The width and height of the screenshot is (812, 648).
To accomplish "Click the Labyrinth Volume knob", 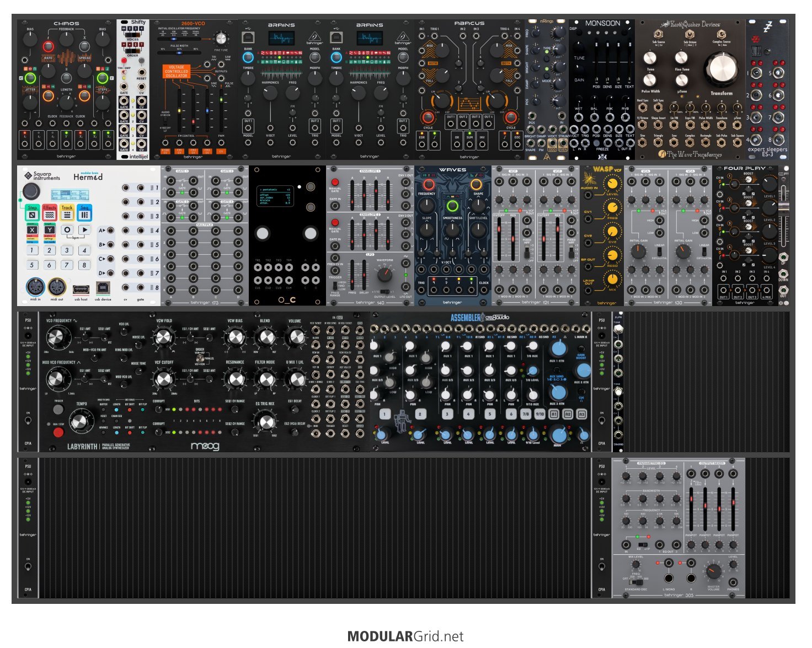I will click(295, 337).
